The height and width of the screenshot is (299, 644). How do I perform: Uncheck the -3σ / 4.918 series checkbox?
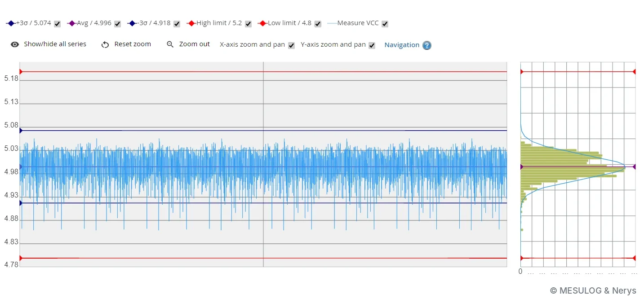pyautogui.click(x=177, y=24)
